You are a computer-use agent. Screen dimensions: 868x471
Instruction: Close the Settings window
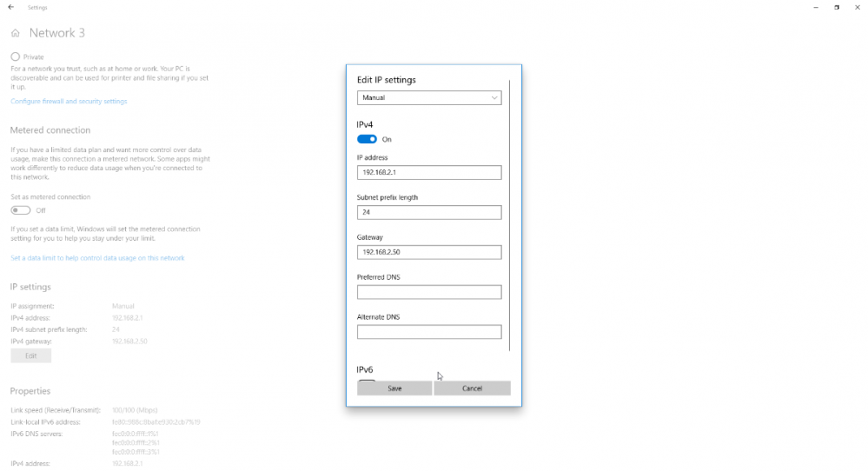pyautogui.click(x=857, y=7)
